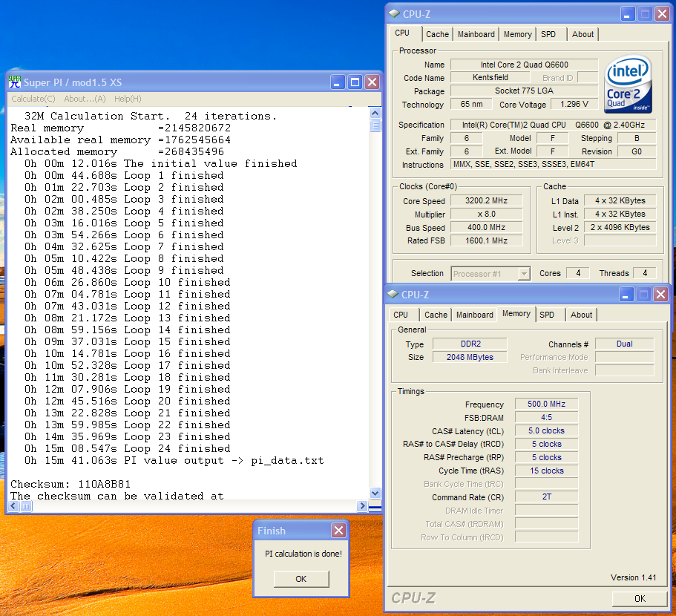The image size is (676, 616).
Task: Click the CPU-Z title icon in lower window
Action: coord(393,295)
